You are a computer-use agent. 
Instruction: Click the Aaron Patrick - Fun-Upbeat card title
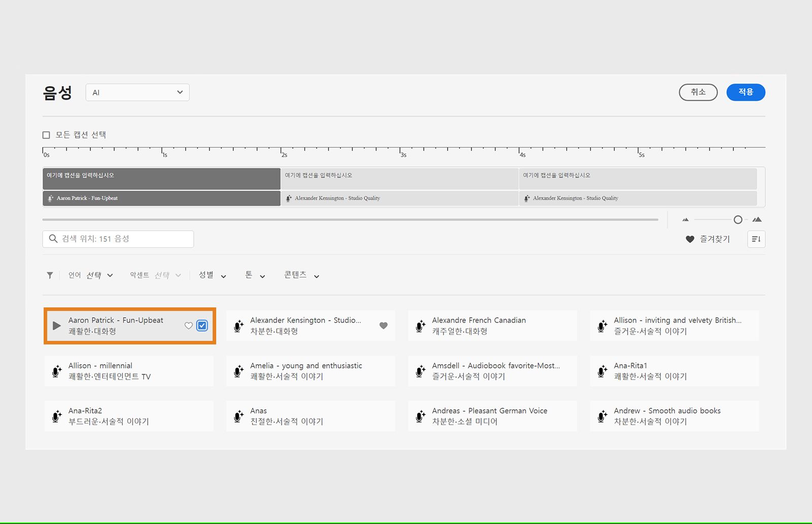point(116,320)
